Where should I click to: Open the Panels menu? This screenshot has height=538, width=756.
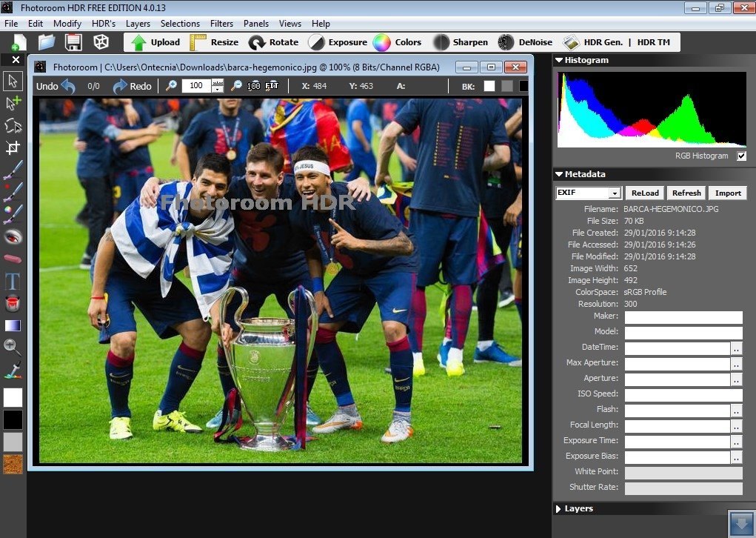click(x=256, y=24)
